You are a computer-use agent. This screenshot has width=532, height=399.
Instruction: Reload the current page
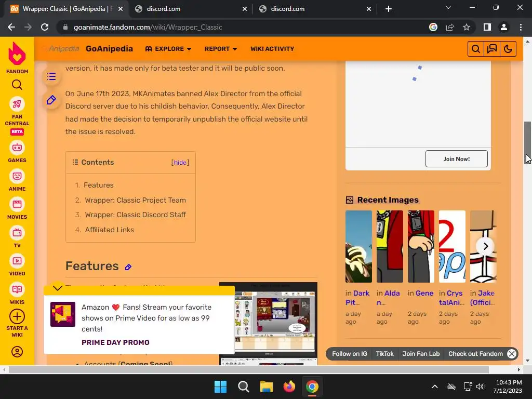point(45,27)
